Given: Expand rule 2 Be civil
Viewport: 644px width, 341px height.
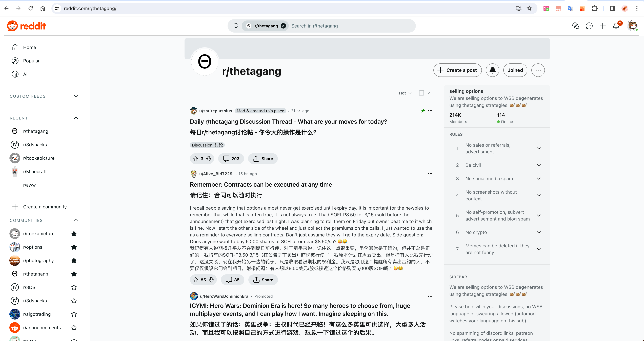Looking at the screenshot, I should tap(539, 165).
